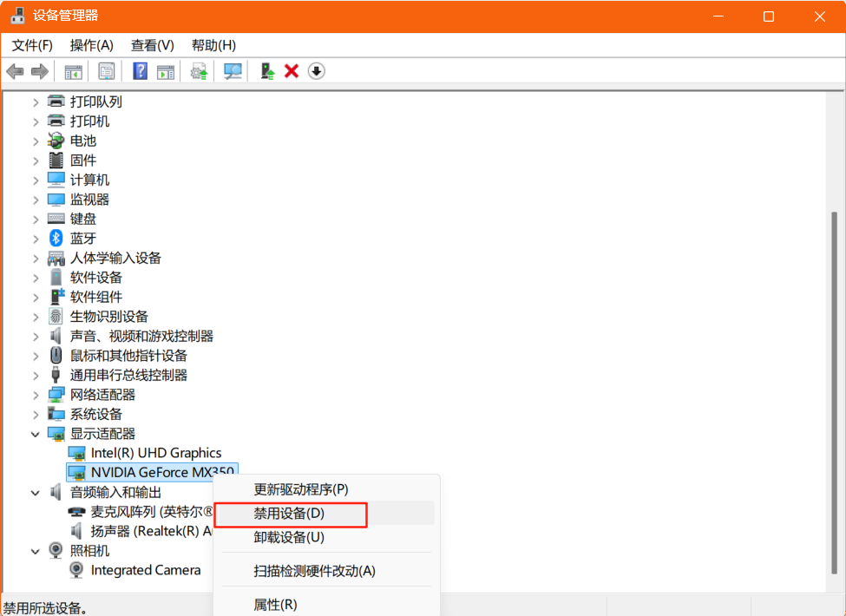Screen dimensions: 846x616
Task: Open the 文件(F) menu
Action: coord(32,45)
